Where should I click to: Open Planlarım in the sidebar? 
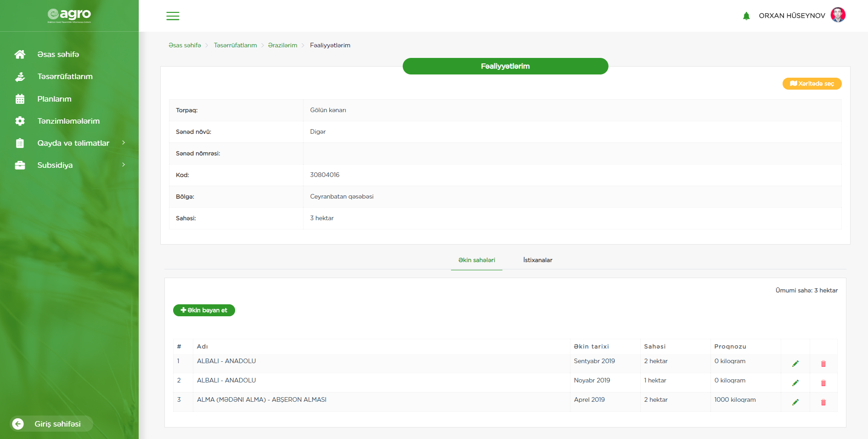click(x=54, y=99)
